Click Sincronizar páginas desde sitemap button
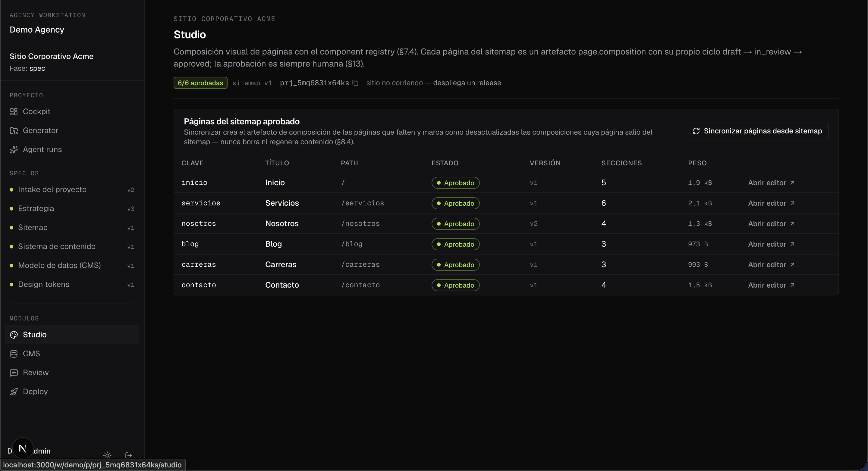This screenshot has height=471, width=868. point(757,131)
